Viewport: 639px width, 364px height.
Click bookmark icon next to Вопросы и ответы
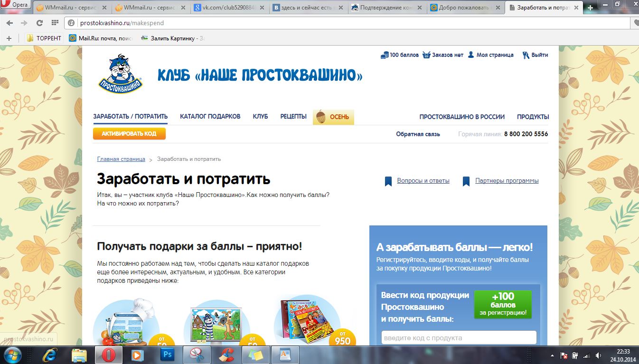pos(388,181)
